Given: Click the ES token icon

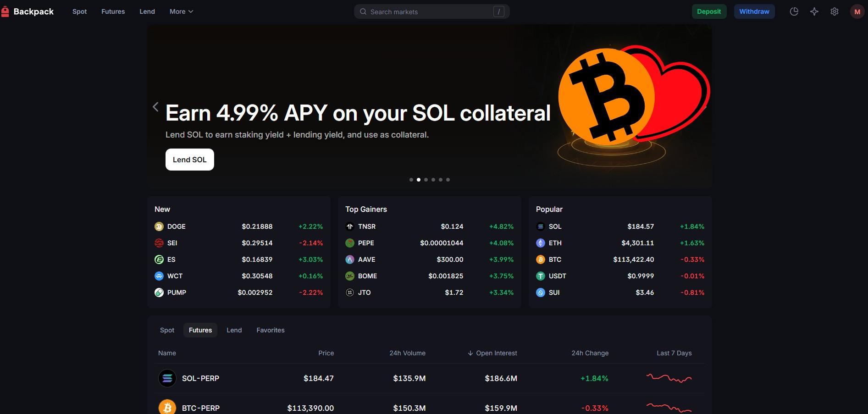Looking at the screenshot, I should click(159, 259).
